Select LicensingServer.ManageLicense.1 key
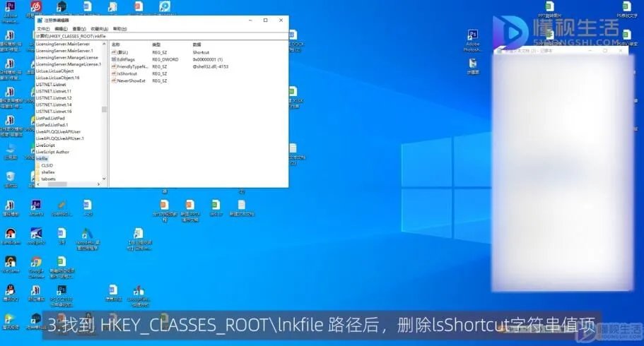The height and width of the screenshot is (346, 644). [68, 64]
